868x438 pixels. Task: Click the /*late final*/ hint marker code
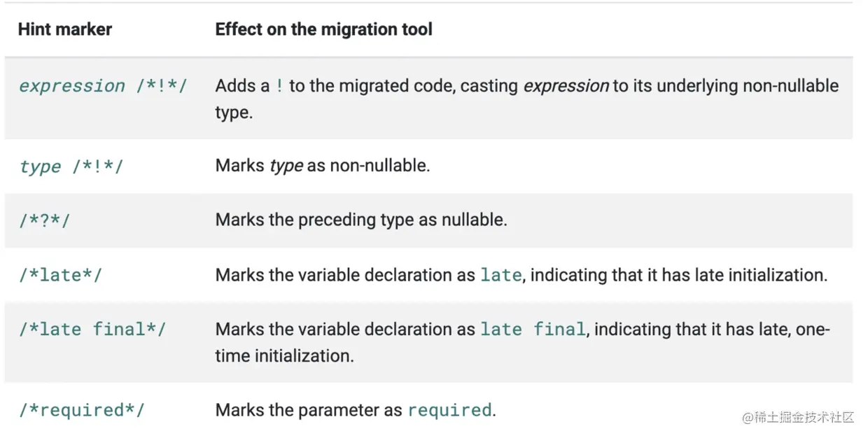point(92,329)
